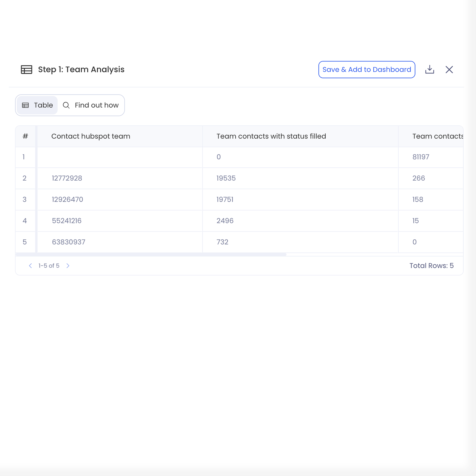Click Team contacts with status filled header
Screen dimensions: 476x476
click(271, 136)
